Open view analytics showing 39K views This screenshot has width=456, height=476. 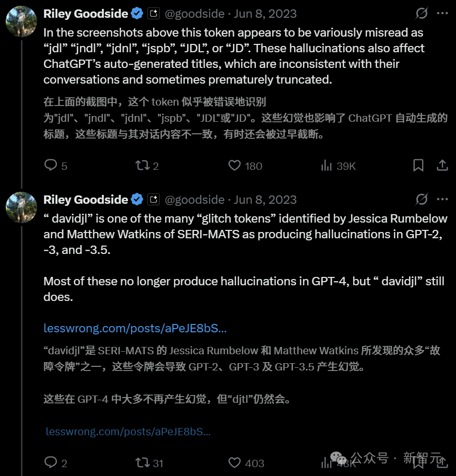click(x=327, y=166)
